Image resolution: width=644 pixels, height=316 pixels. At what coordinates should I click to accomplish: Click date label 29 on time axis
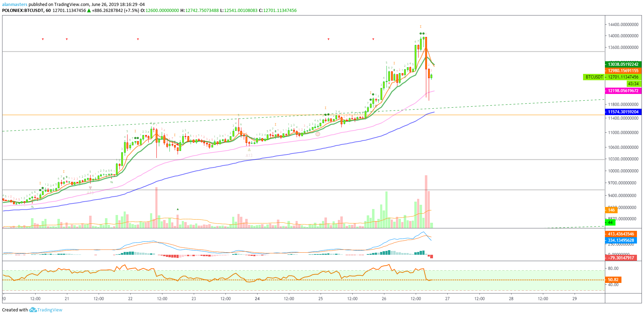575,299
